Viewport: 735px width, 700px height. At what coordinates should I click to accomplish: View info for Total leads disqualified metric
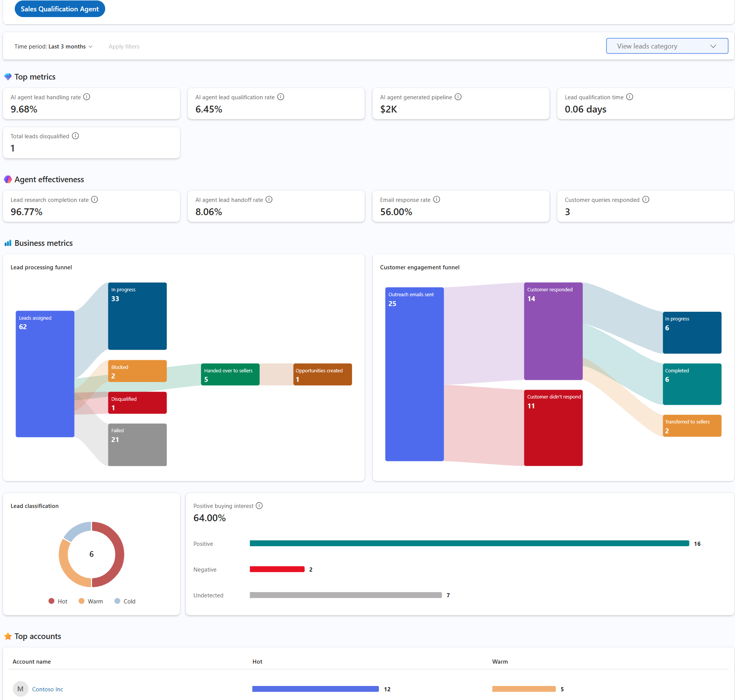point(75,136)
